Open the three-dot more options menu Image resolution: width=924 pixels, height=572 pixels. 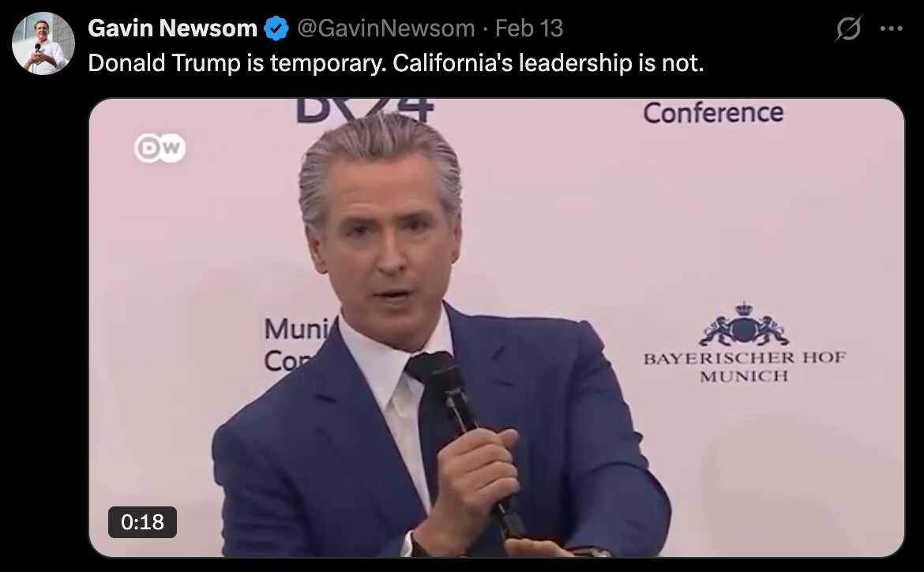[891, 28]
